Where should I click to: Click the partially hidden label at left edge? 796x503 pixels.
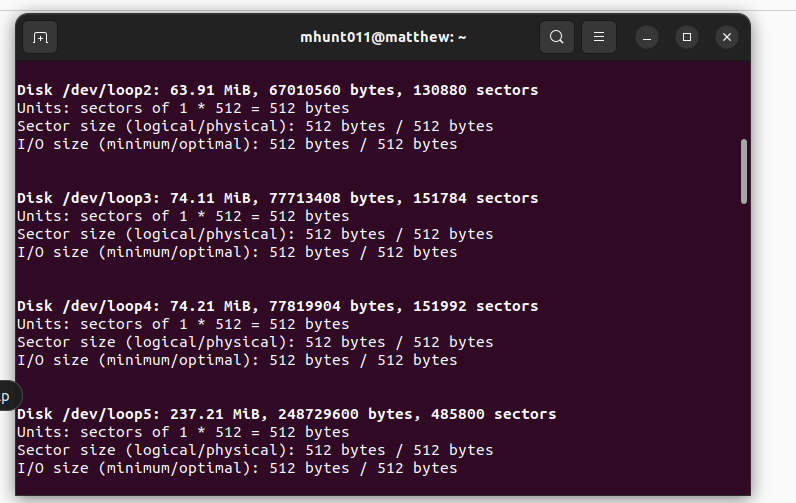[x=7, y=396]
